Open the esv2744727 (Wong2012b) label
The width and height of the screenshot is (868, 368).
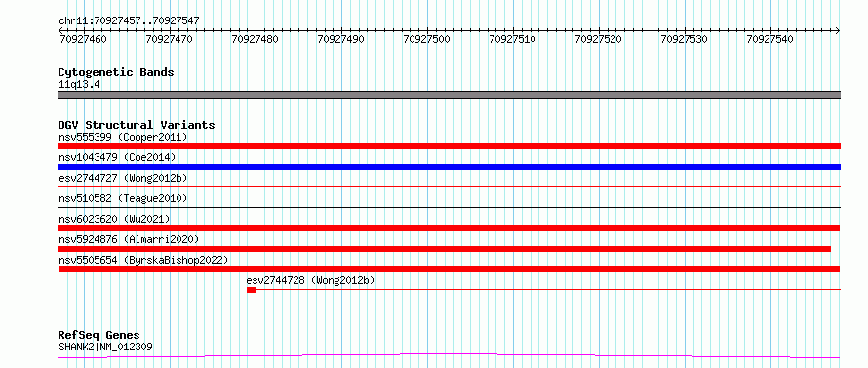(x=123, y=178)
